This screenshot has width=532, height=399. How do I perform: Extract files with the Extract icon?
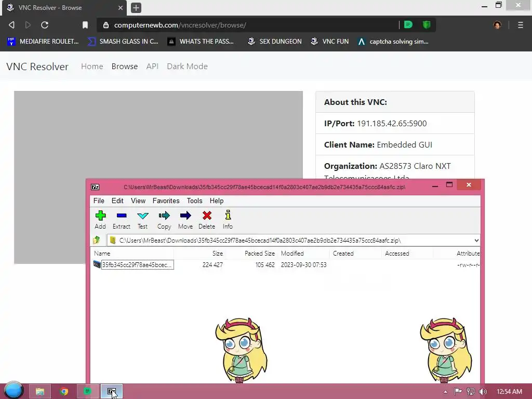coord(122,220)
